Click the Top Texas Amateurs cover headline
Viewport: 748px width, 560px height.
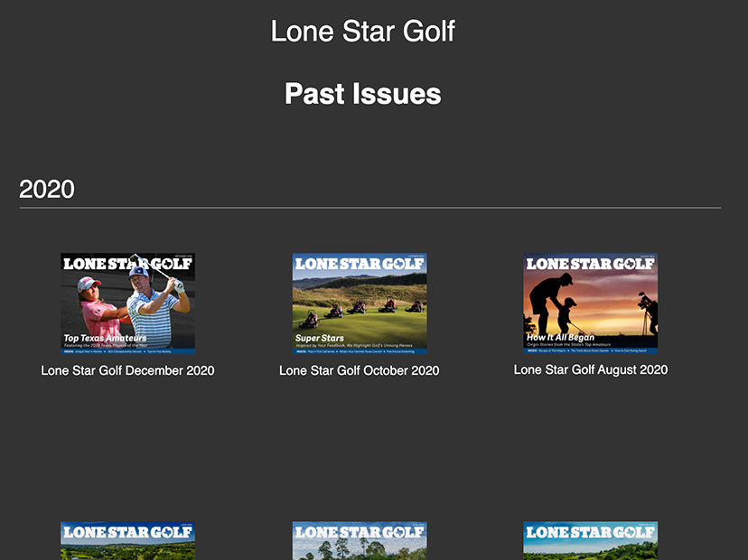coord(105,338)
